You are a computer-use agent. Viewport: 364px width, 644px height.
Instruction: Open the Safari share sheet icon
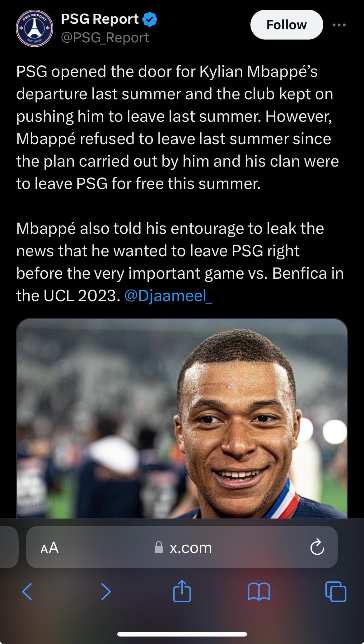(182, 591)
